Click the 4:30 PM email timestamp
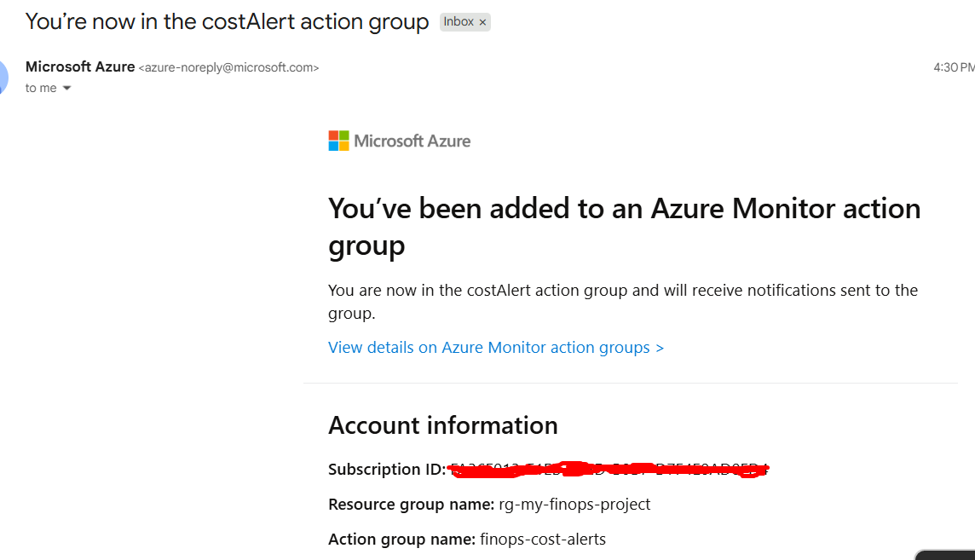Image resolution: width=975 pixels, height=560 pixels. 953,67
